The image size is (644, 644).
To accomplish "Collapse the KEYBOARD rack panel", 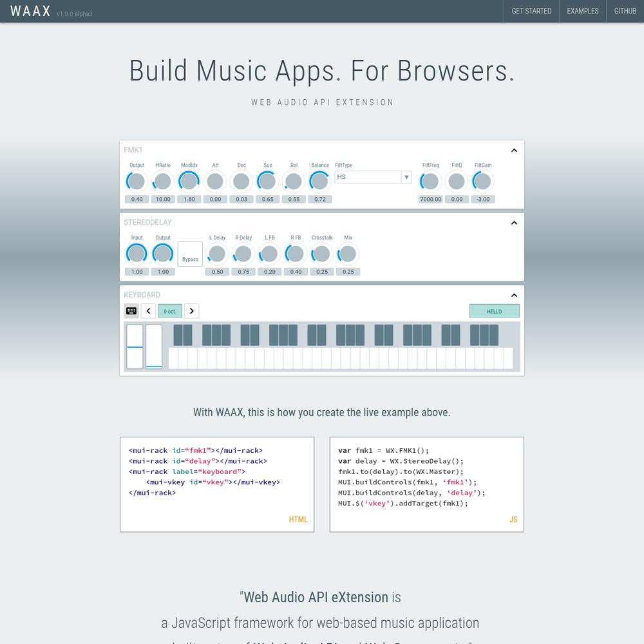I will point(514,296).
